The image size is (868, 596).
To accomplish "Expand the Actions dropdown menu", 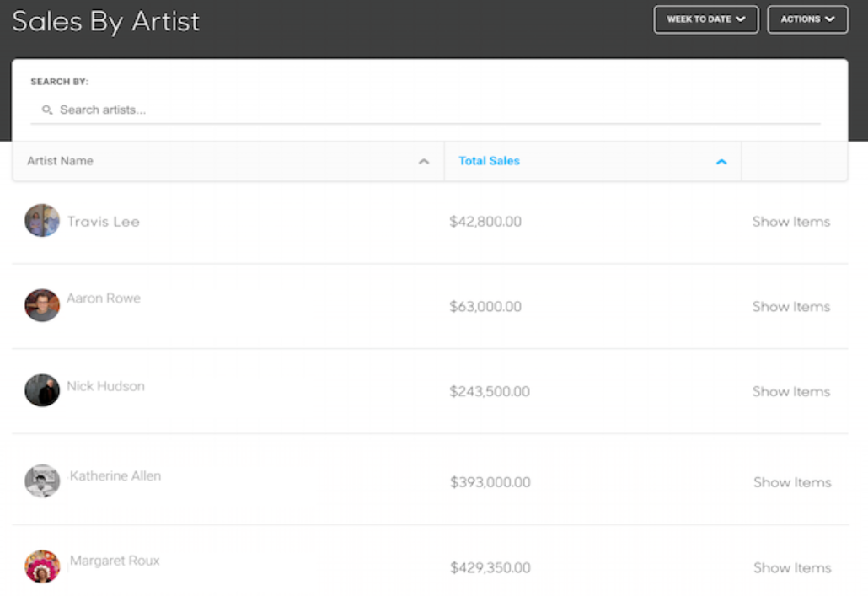I will click(x=807, y=19).
